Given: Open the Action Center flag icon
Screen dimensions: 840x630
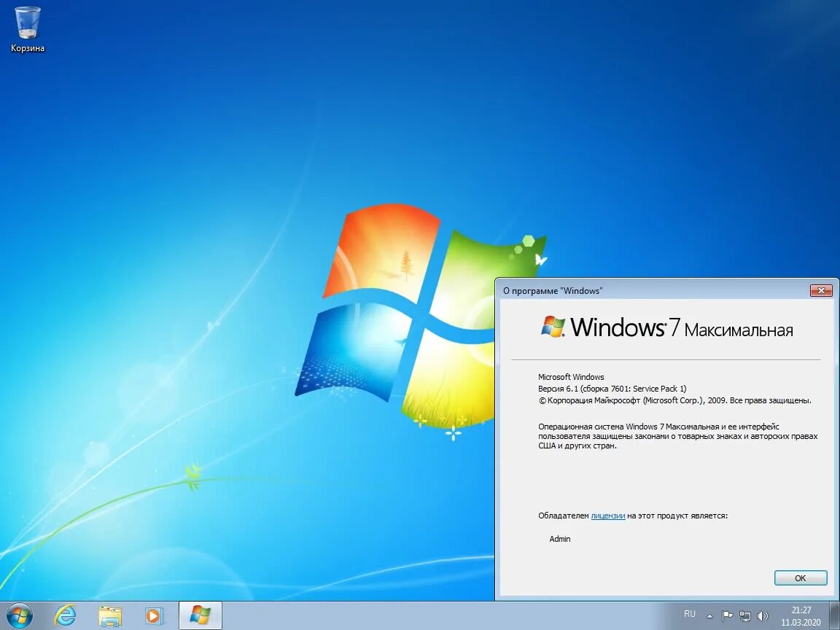Looking at the screenshot, I should tap(727, 616).
